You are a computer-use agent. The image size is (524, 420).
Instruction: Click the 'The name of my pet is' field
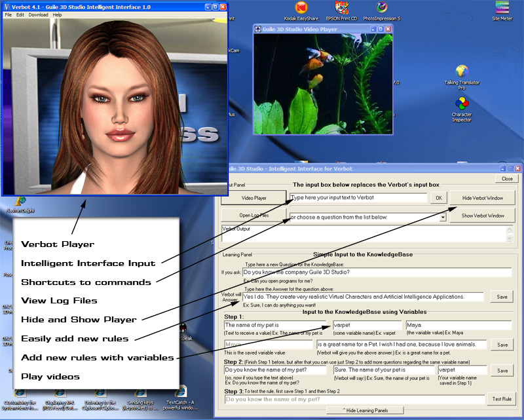(275, 325)
